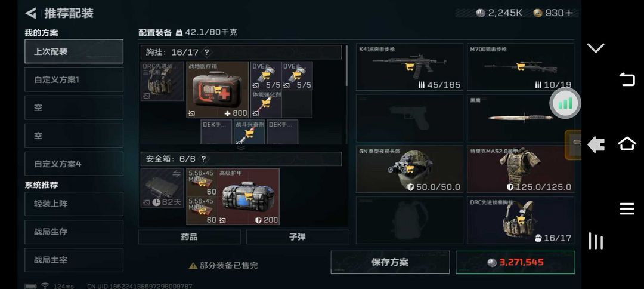Select the K416 assault rifle slot
Viewport: 644px width, 289px height.
tap(410, 67)
